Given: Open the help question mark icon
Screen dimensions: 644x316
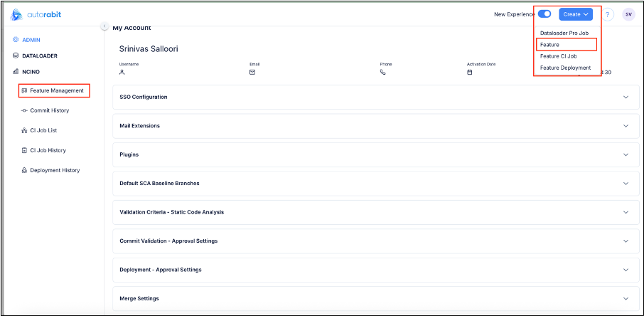Looking at the screenshot, I should (608, 14).
